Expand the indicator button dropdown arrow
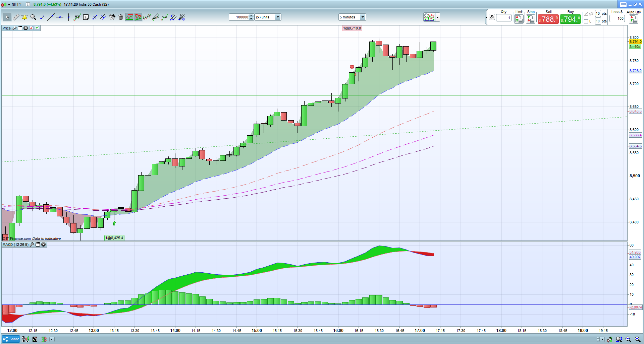The height and width of the screenshot is (344, 644). pos(437,17)
